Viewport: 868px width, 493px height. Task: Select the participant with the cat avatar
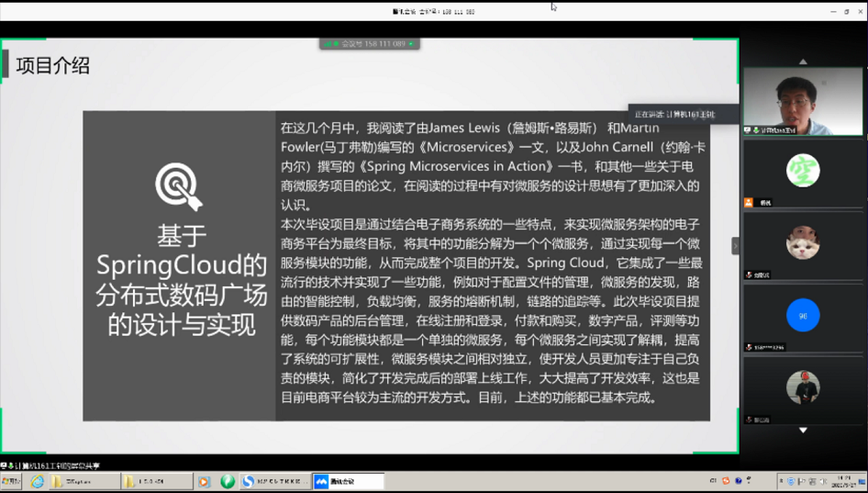pyautogui.click(x=803, y=242)
